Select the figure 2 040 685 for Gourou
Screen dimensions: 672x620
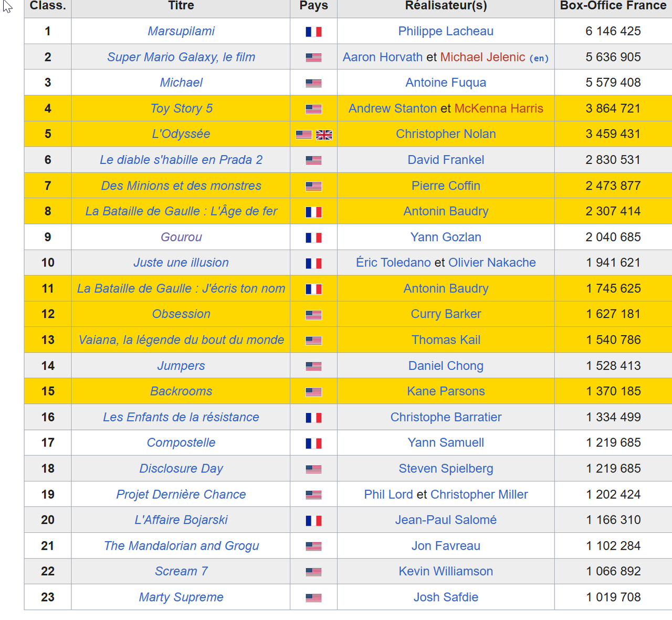coord(613,237)
